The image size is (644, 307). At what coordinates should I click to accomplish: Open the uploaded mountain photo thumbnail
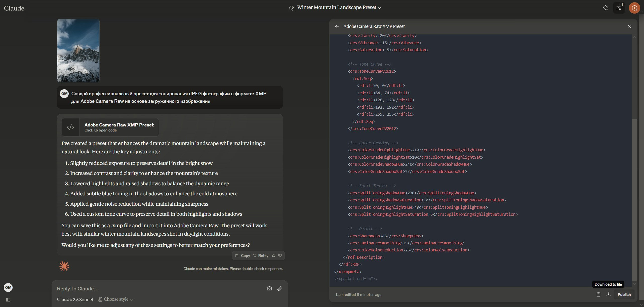tap(78, 51)
